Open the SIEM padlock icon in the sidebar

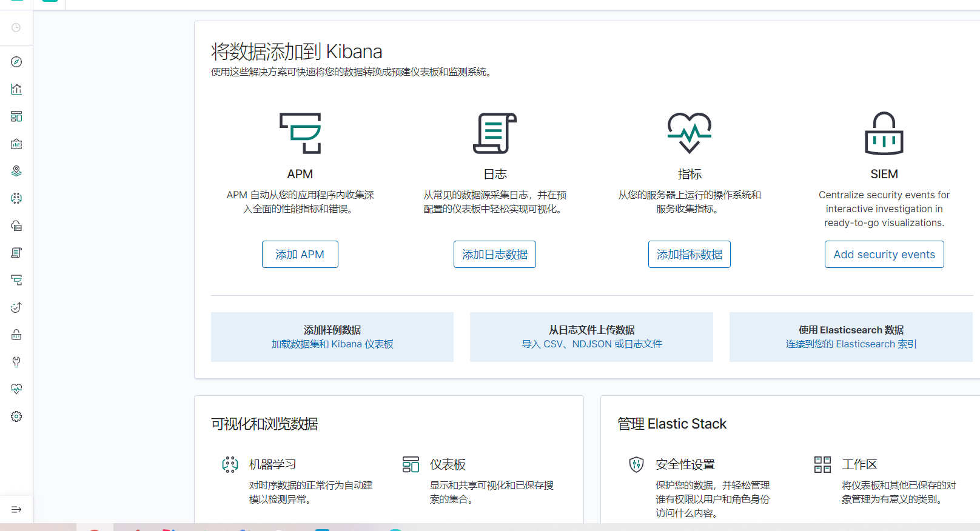pyautogui.click(x=16, y=335)
